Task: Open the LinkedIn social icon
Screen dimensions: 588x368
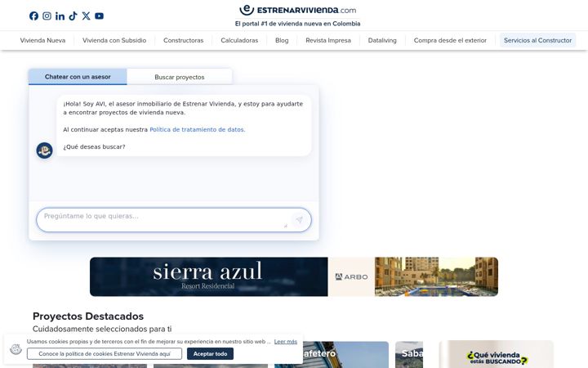Action: 60,16
